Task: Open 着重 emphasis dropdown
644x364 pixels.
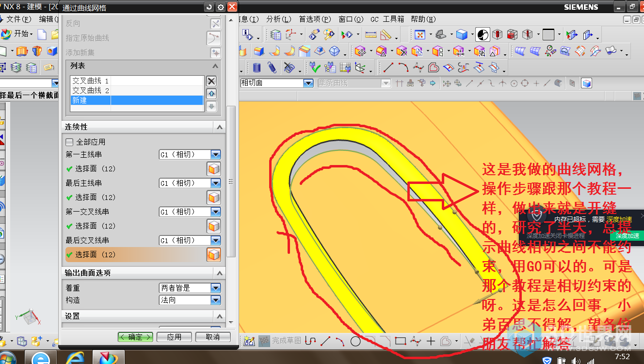Action: click(216, 288)
